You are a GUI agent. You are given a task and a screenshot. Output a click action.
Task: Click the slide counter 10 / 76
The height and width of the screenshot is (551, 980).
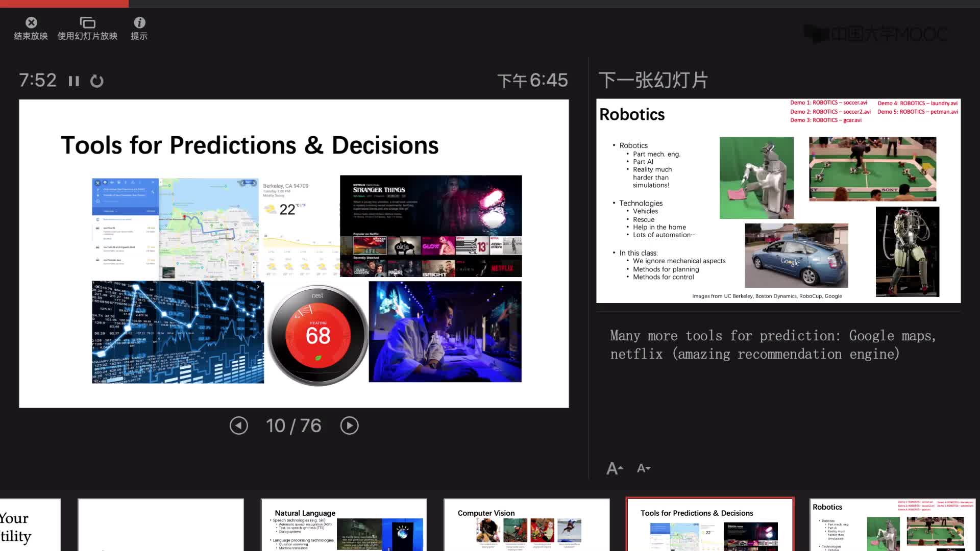[293, 425]
